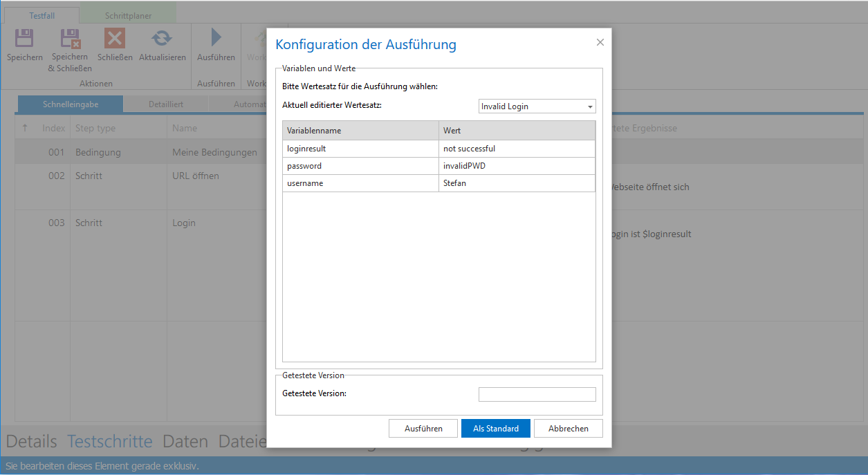
Task: Select the 'not successful' loginresult value cell
Action: [x=516, y=149]
